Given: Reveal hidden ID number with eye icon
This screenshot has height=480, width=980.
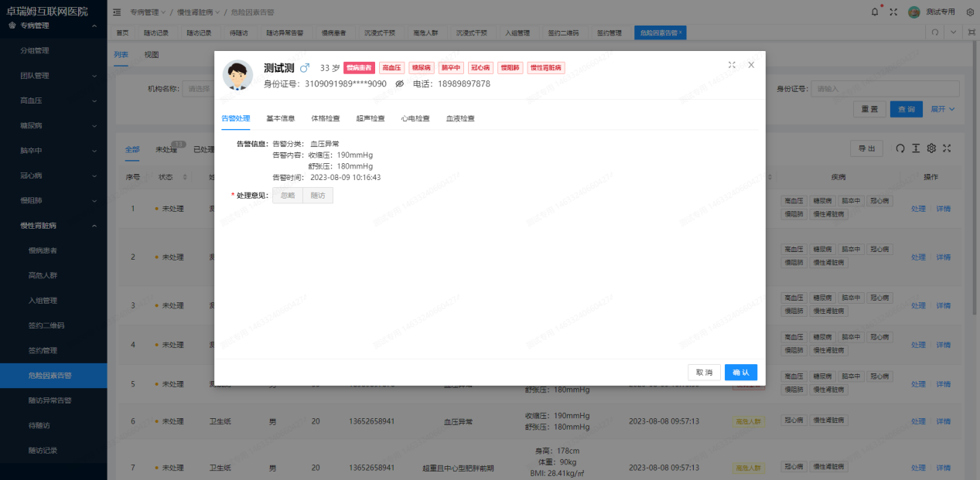Looking at the screenshot, I should click(x=400, y=84).
